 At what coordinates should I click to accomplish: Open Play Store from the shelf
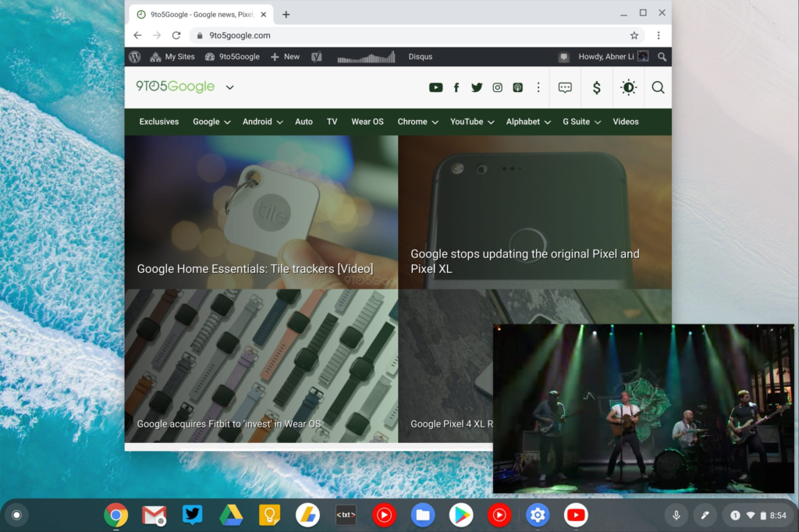[461, 515]
